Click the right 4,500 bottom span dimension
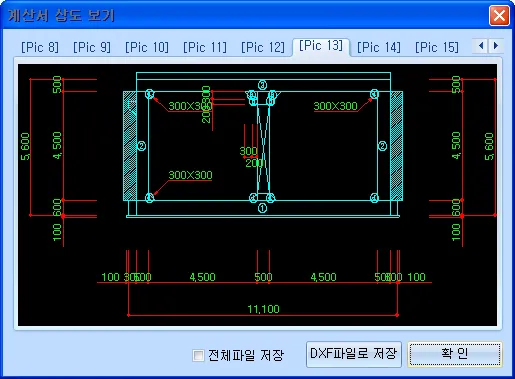Screen dimensions: 515x379 323,277
